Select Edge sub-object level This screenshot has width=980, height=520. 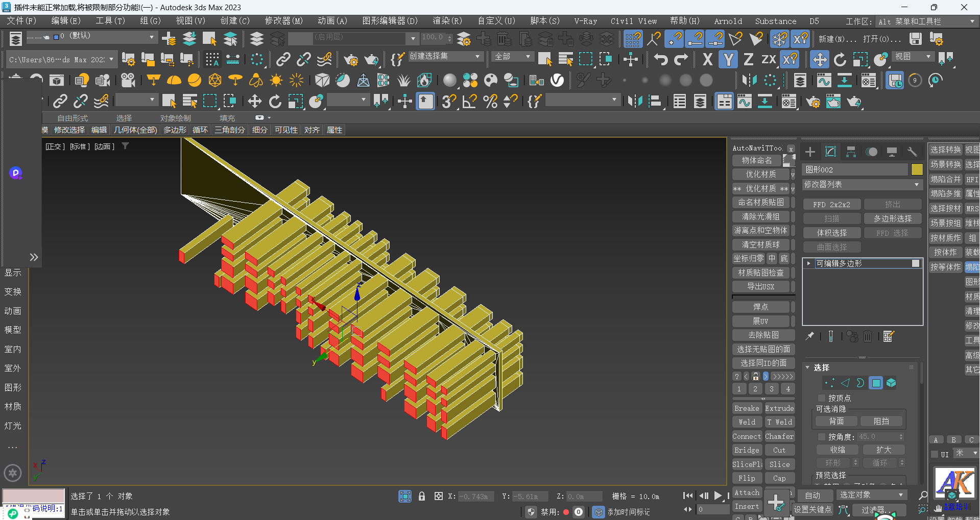coord(845,383)
